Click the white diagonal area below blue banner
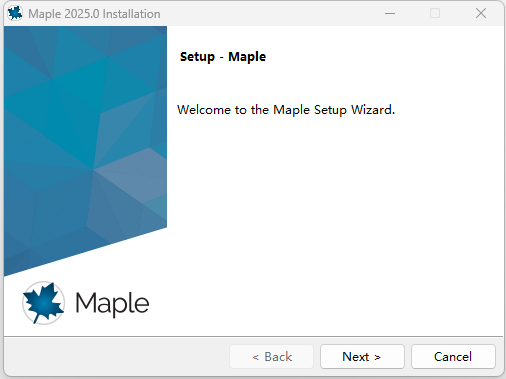The image size is (506, 379). (x=133, y=260)
